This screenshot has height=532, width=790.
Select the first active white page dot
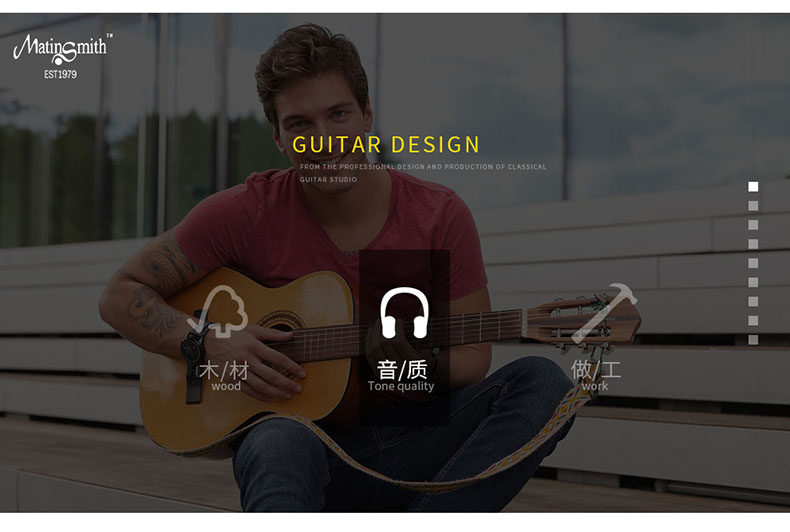pos(753,187)
